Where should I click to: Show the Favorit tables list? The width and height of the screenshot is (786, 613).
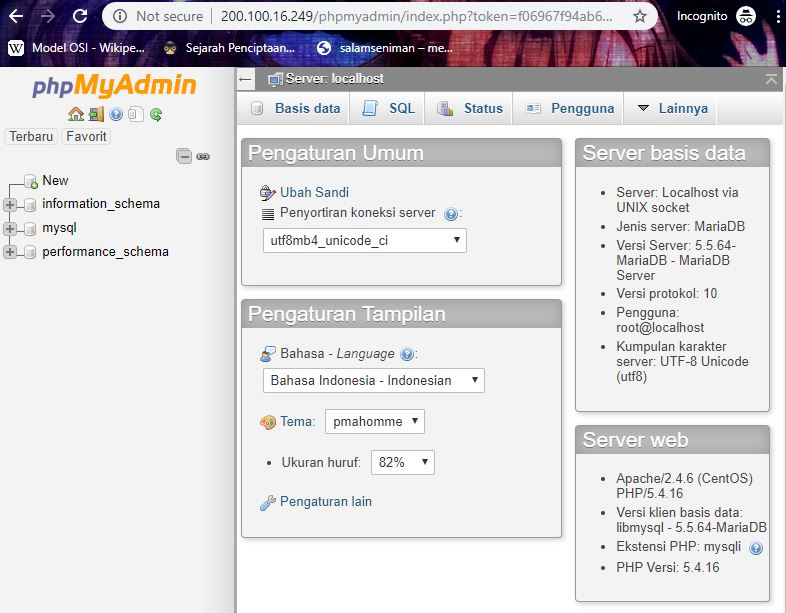[x=86, y=136]
